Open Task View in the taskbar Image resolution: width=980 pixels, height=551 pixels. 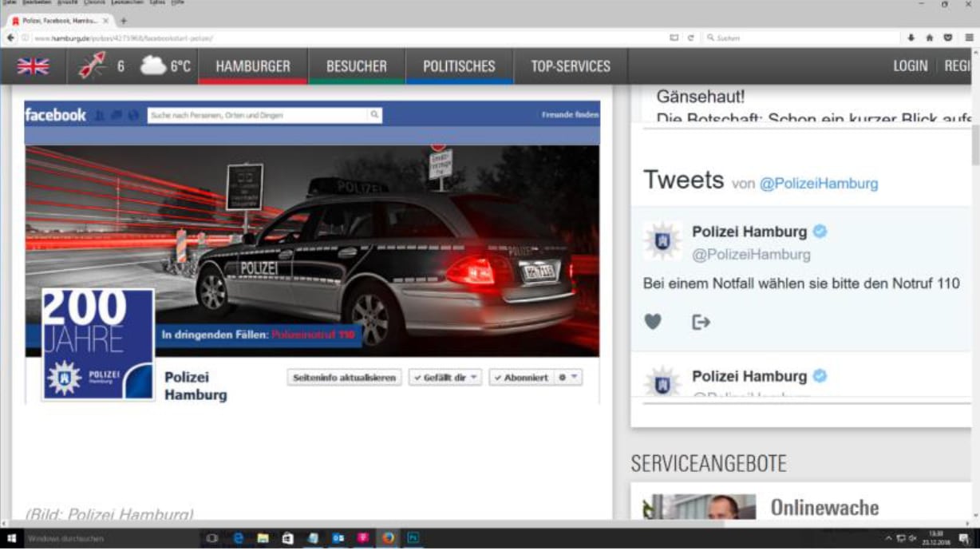point(211,539)
